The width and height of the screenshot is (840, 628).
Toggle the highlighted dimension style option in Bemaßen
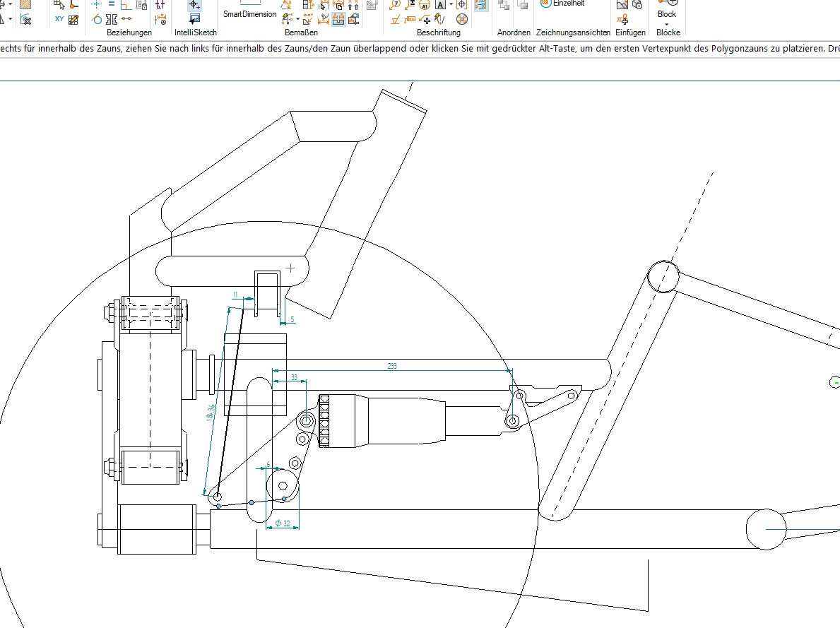tap(339, 18)
